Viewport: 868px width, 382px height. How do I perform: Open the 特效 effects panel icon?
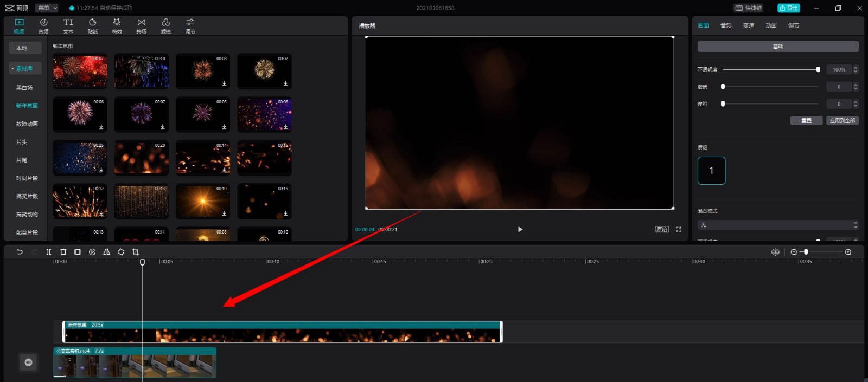point(117,25)
